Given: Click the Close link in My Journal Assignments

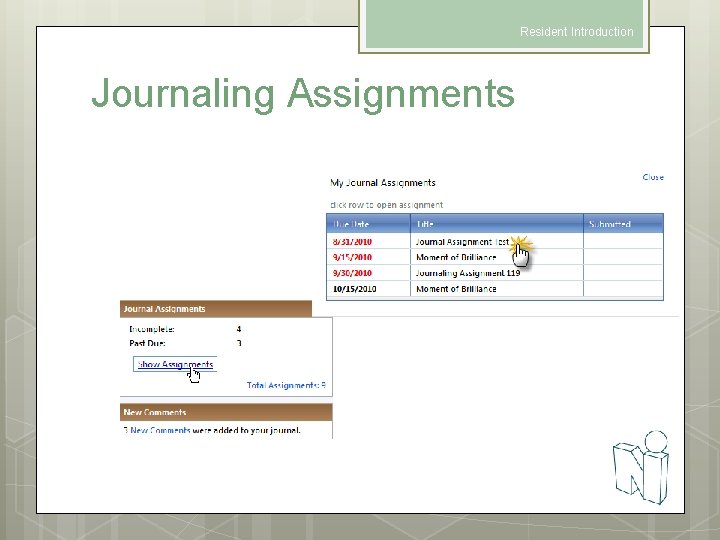Looking at the screenshot, I should point(652,177).
